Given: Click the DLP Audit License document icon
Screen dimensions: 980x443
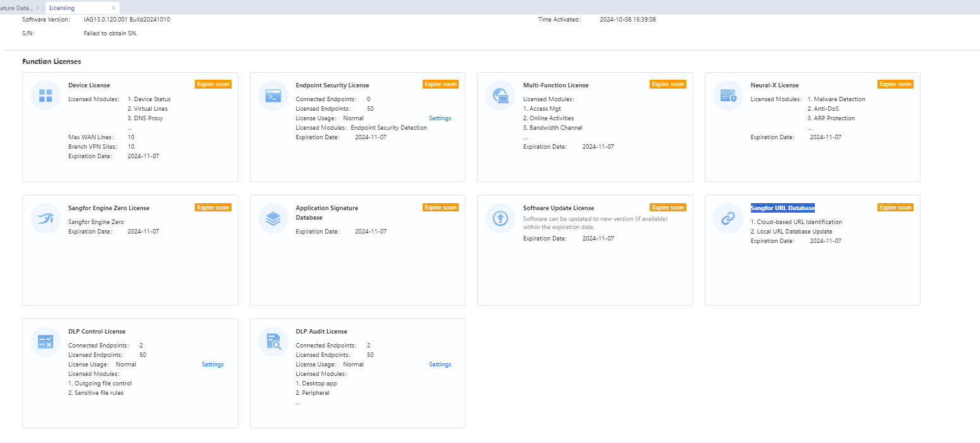Looking at the screenshot, I should click(273, 342).
